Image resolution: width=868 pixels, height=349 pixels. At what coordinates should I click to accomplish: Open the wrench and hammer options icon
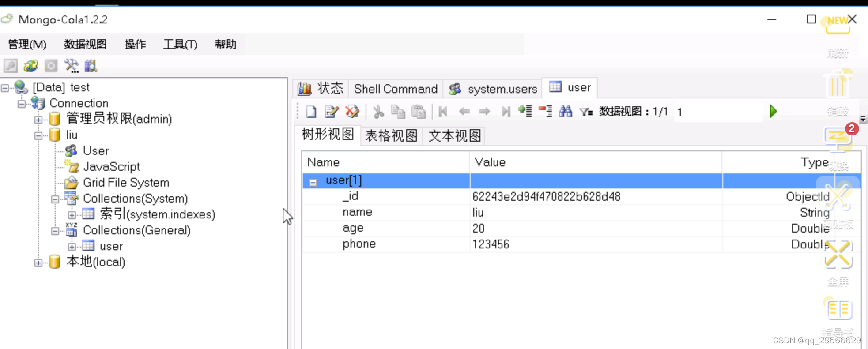coord(72,66)
